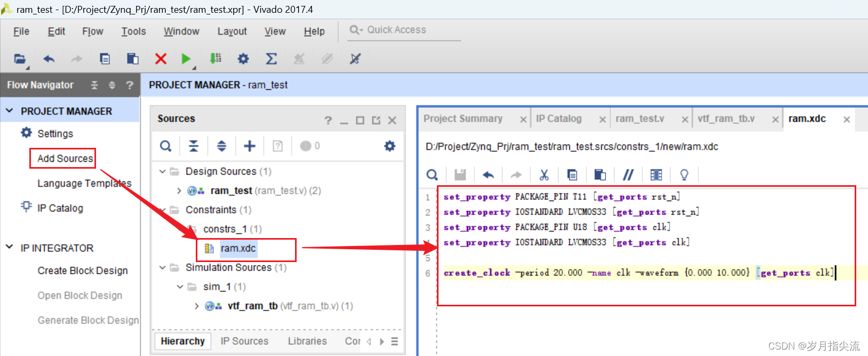868x356 pixels.
Task: Float the Sources panel
Action: (x=376, y=121)
